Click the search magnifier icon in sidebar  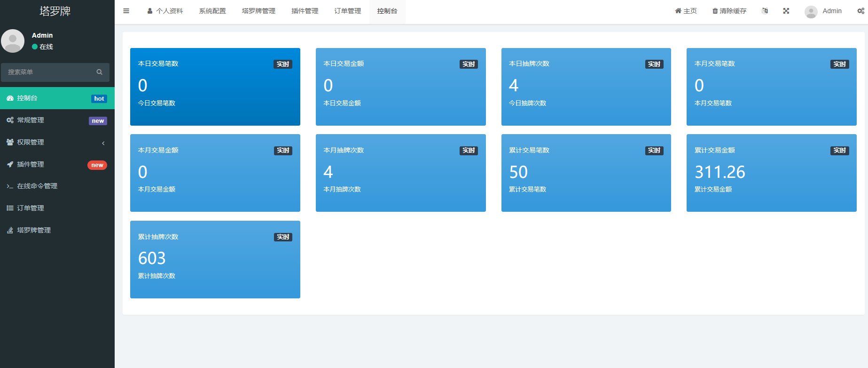[x=99, y=72]
